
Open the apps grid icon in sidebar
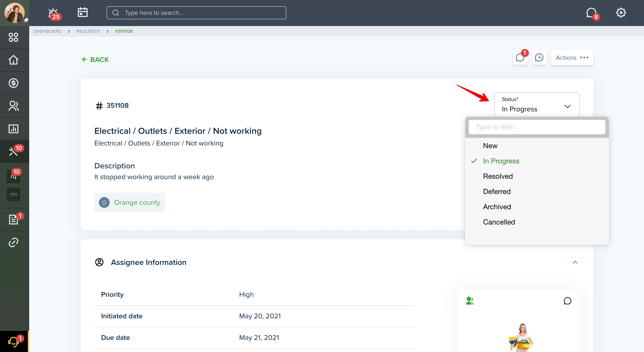[13, 37]
